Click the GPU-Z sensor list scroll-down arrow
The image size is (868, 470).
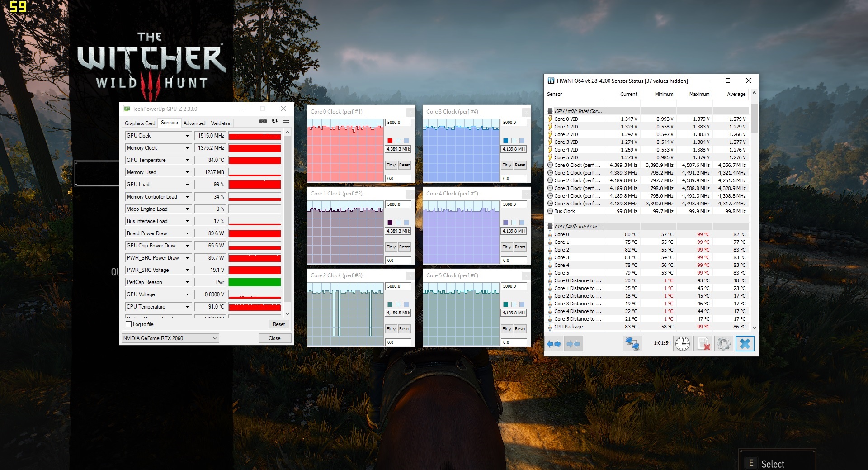(x=287, y=313)
